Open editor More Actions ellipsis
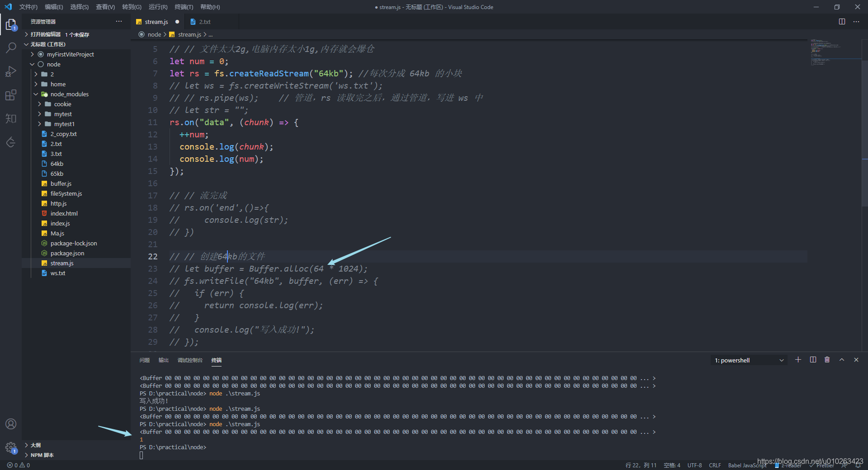The height and width of the screenshot is (470, 868). tap(856, 22)
